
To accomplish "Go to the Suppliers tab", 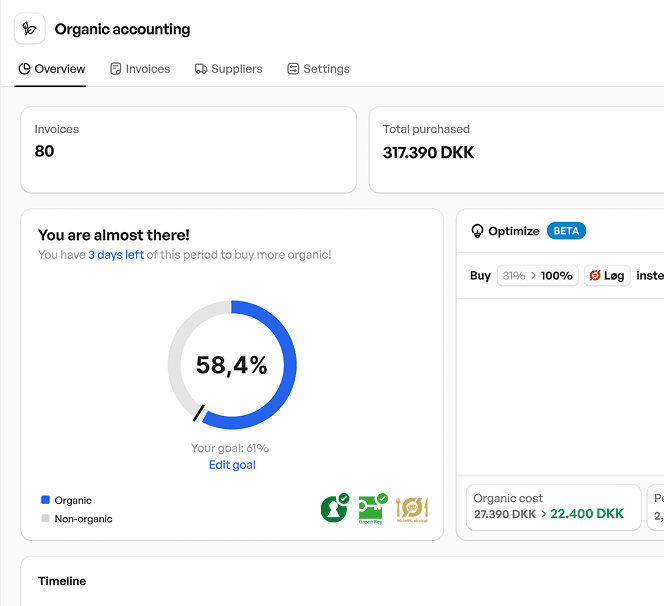I will [228, 69].
